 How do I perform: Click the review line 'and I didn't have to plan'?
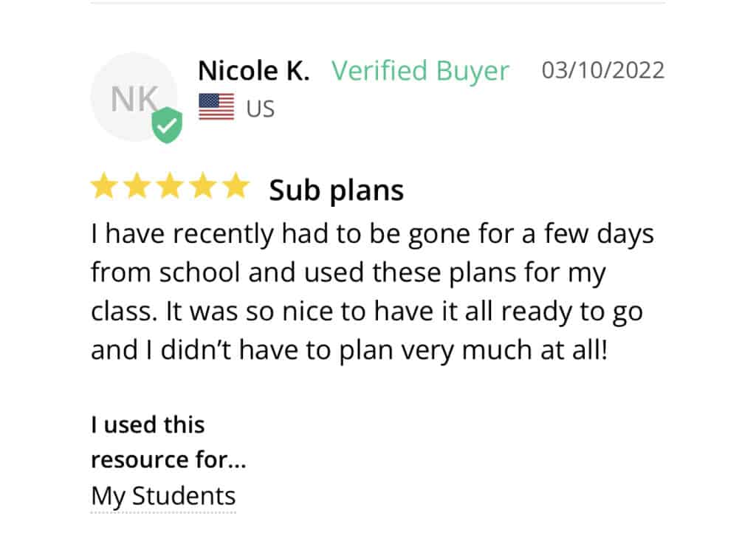click(349, 350)
